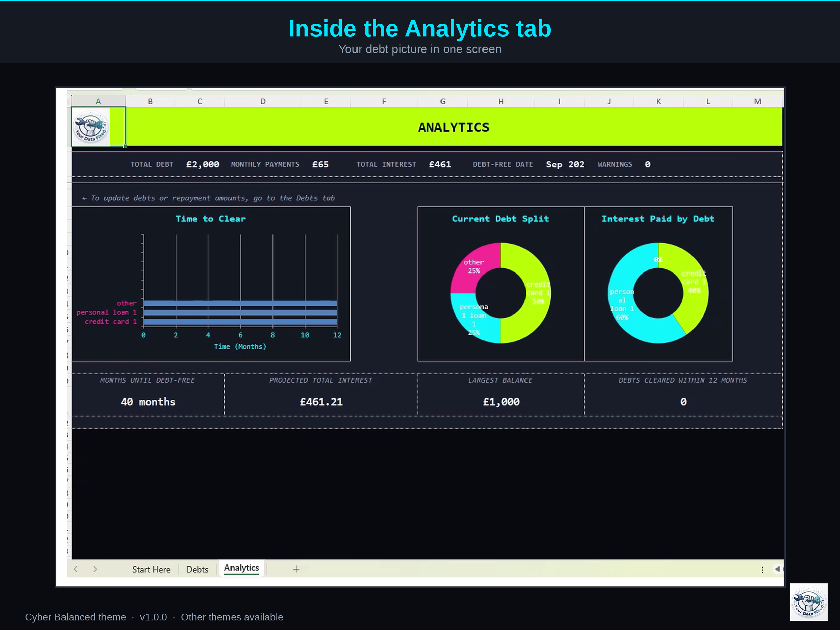Open sheet tab options three-dot icon

762,570
